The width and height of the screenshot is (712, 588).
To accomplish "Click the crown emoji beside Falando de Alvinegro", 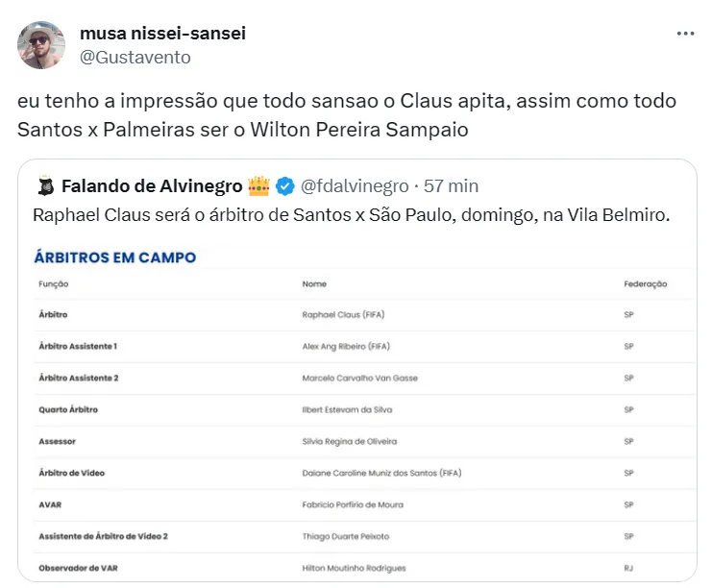I will point(258,185).
